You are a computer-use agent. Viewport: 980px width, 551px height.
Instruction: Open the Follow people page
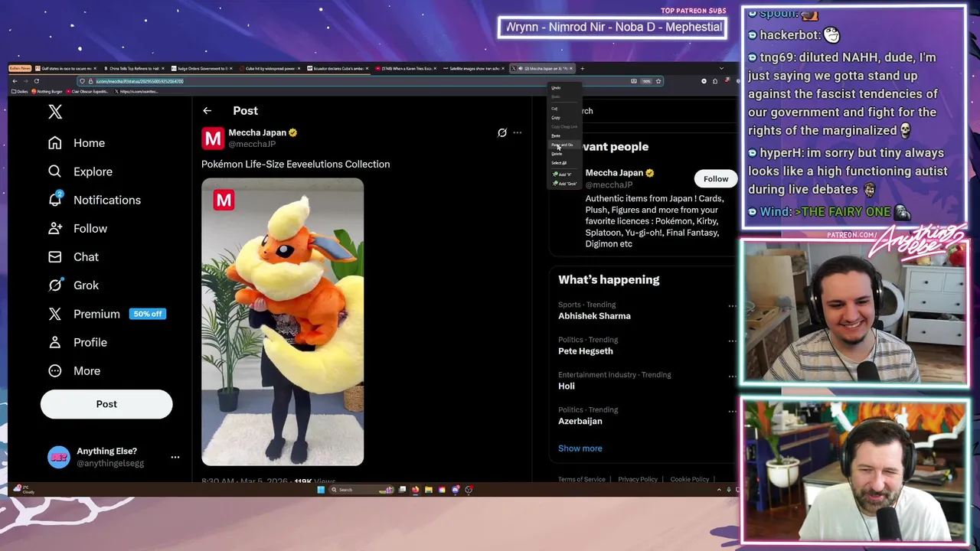click(x=77, y=228)
